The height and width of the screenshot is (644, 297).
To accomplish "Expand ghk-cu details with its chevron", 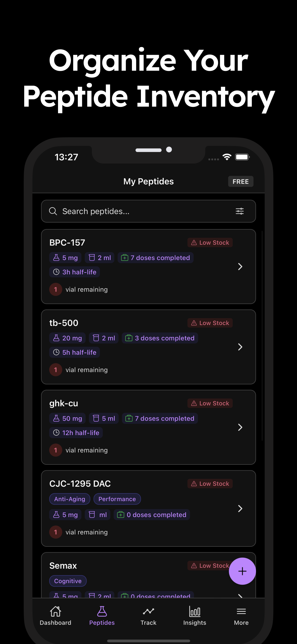I will pos(240,427).
